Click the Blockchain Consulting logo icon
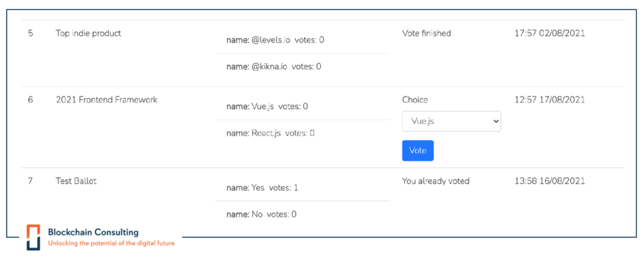The width and height of the screenshot is (644, 264). [x=33, y=236]
